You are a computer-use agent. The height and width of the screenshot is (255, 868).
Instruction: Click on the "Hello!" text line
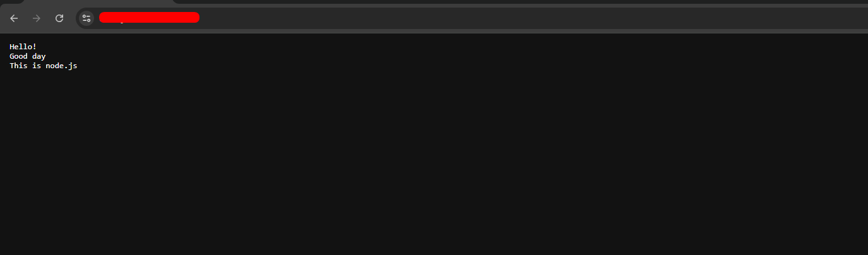coord(23,47)
